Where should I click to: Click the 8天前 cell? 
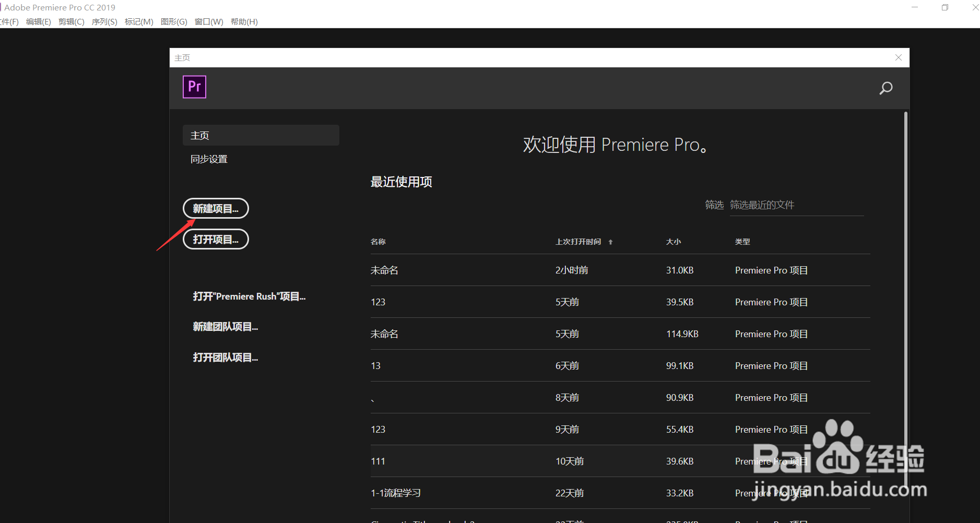coord(568,398)
